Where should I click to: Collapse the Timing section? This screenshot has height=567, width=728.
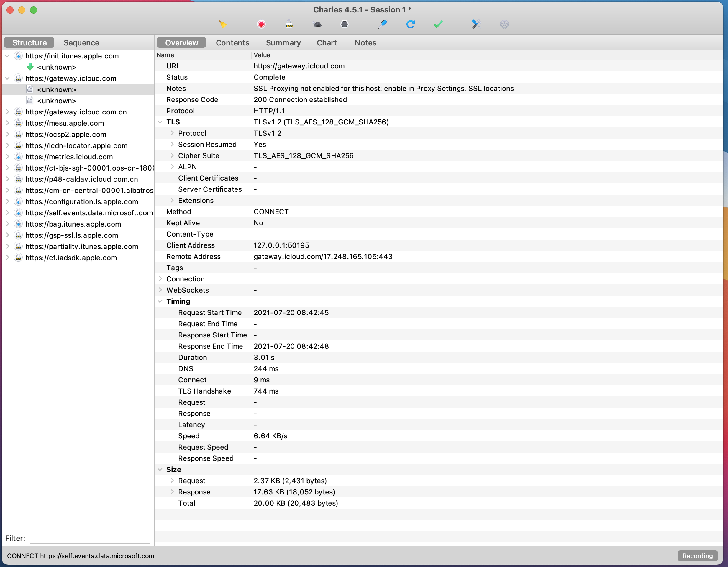coord(160,301)
